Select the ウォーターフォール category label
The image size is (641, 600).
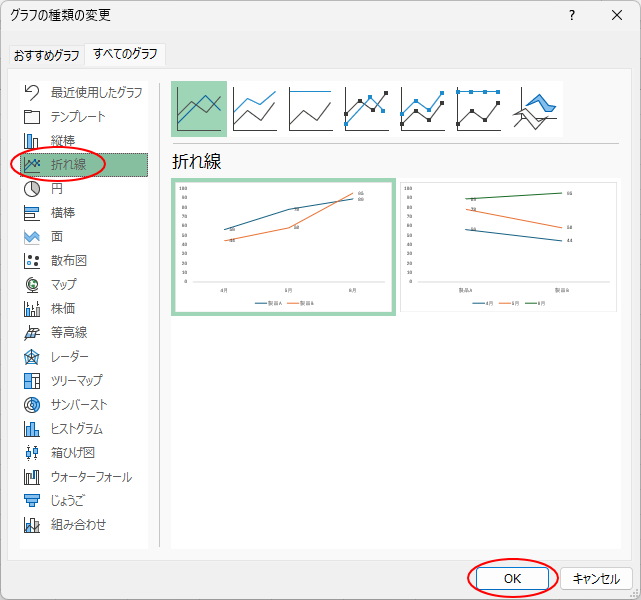91,477
